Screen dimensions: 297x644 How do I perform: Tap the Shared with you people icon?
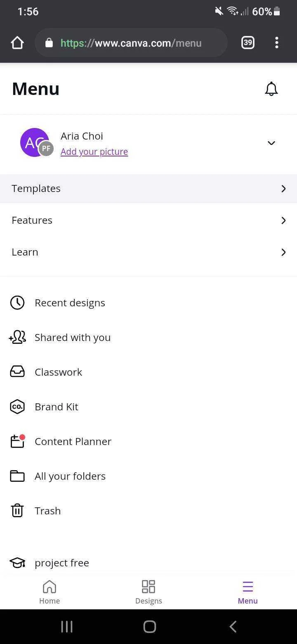(x=17, y=337)
